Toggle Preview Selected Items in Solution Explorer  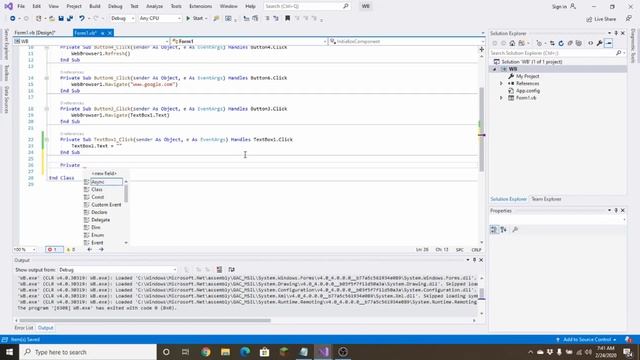(609, 43)
